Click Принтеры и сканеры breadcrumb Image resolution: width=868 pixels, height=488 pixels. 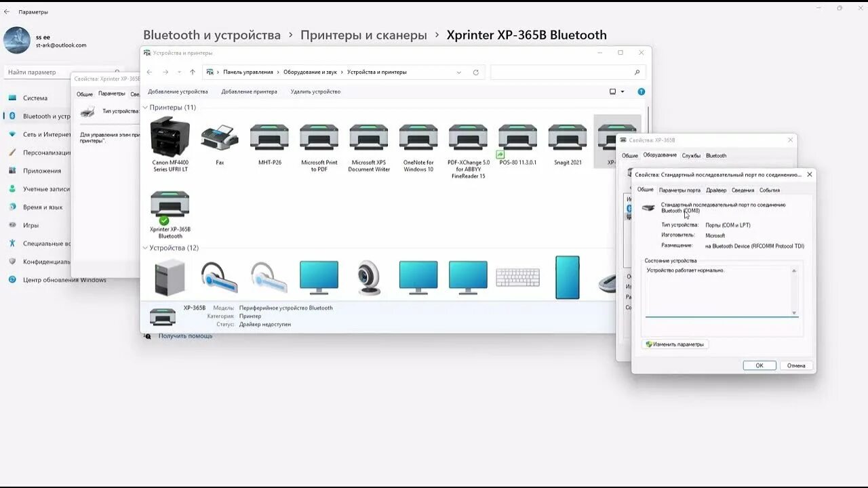coord(363,35)
